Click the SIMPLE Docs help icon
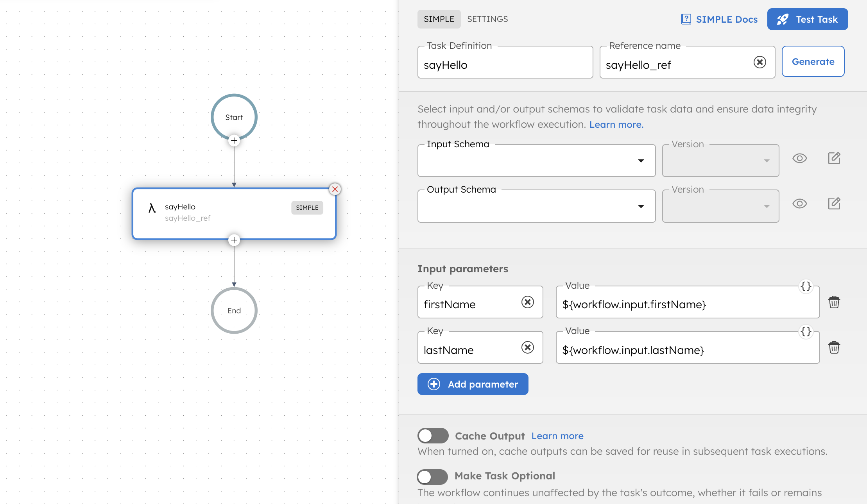Image resolution: width=867 pixels, height=504 pixels. pos(686,19)
